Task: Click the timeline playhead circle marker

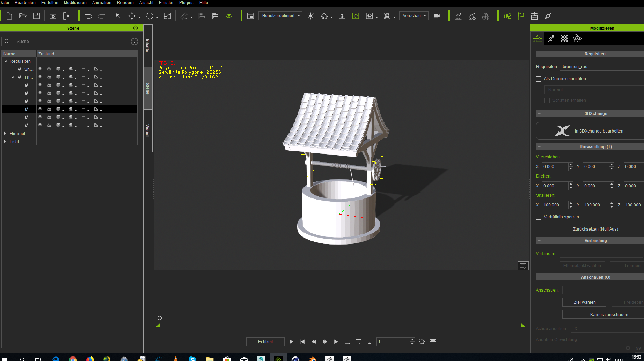Action: click(160, 318)
